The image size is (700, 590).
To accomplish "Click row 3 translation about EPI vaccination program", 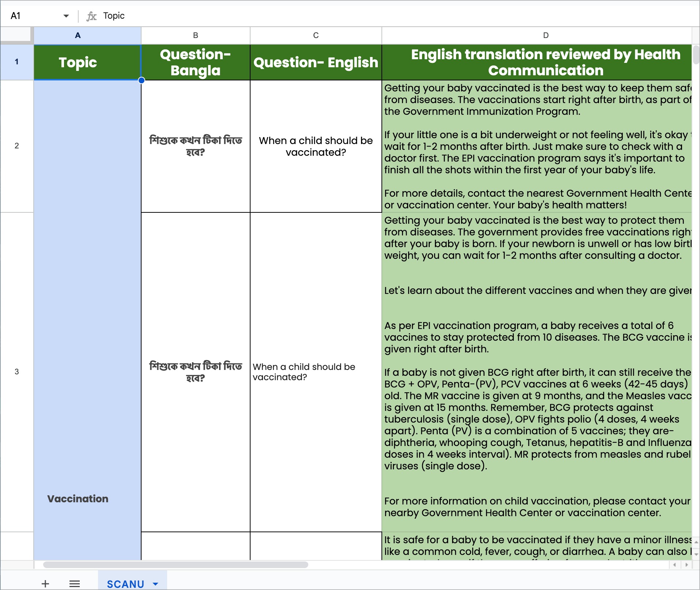I will pos(537,372).
